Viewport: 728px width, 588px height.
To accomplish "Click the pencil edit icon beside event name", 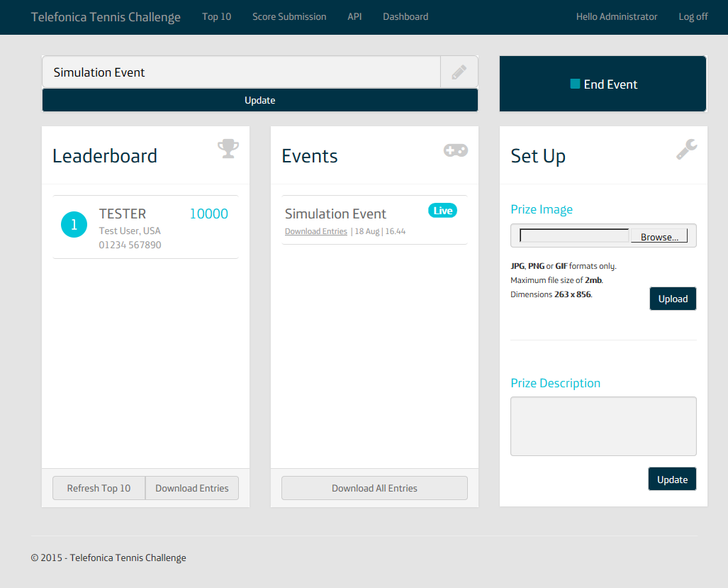I will point(459,72).
